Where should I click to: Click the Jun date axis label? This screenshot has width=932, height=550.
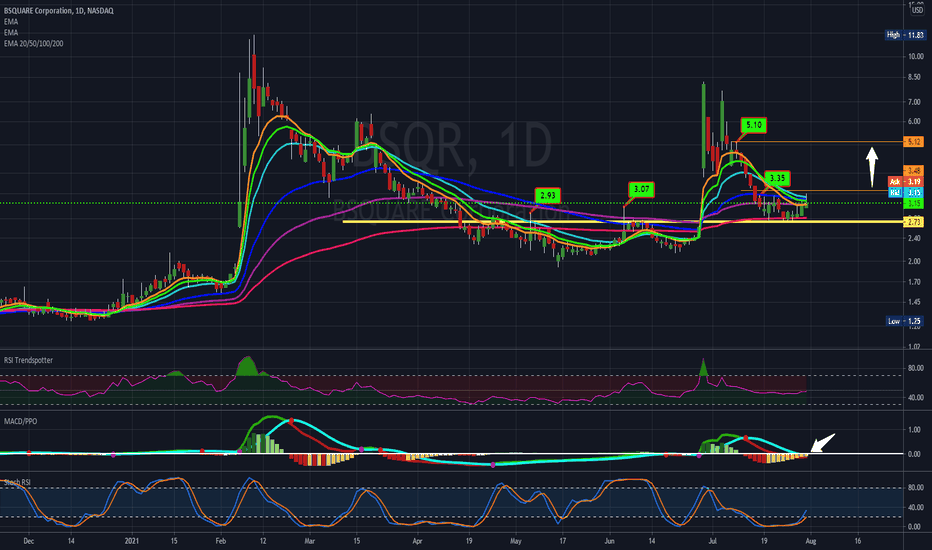(x=609, y=541)
